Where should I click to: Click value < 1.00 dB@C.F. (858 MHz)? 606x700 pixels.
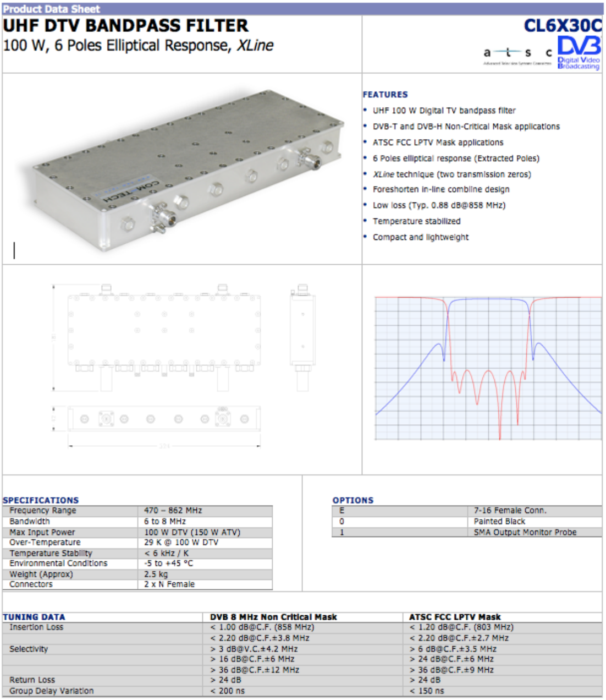pyautogui.click(x=262, y=627)
